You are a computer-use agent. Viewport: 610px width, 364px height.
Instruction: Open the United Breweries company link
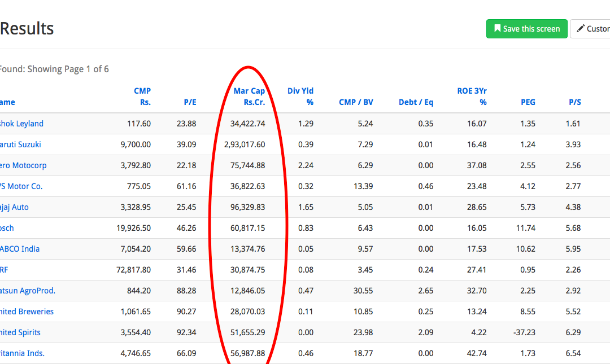27,312
